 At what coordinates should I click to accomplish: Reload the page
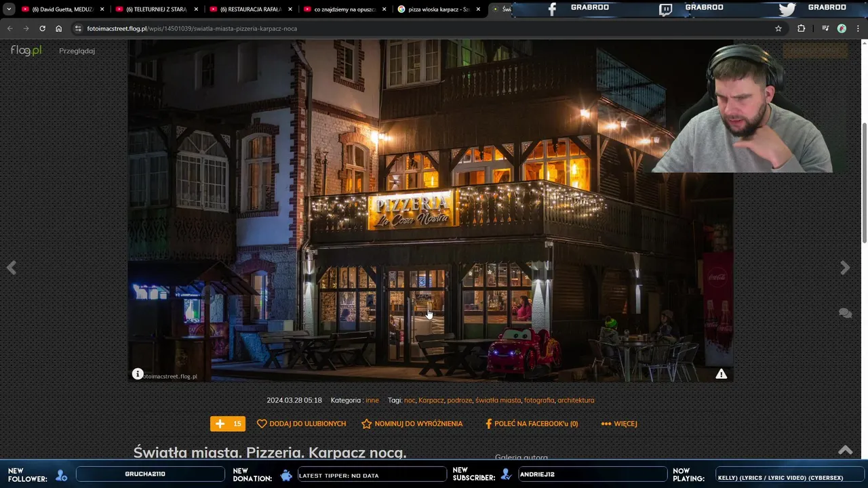(42, 28)
